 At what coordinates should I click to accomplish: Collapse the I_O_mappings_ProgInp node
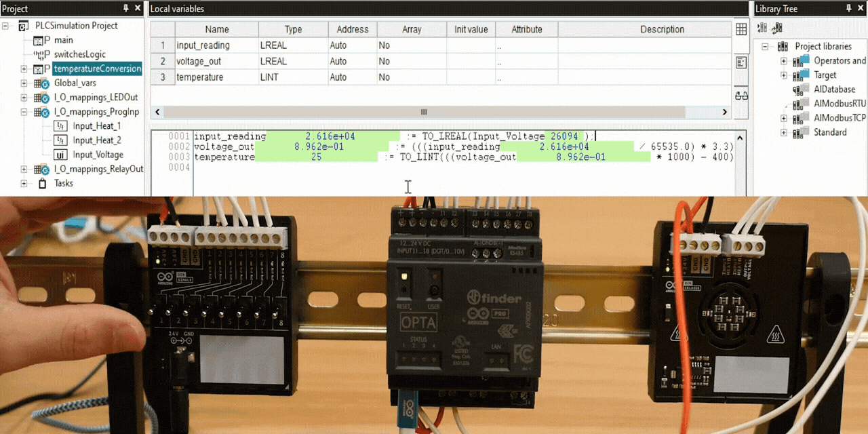pos(24,112)
